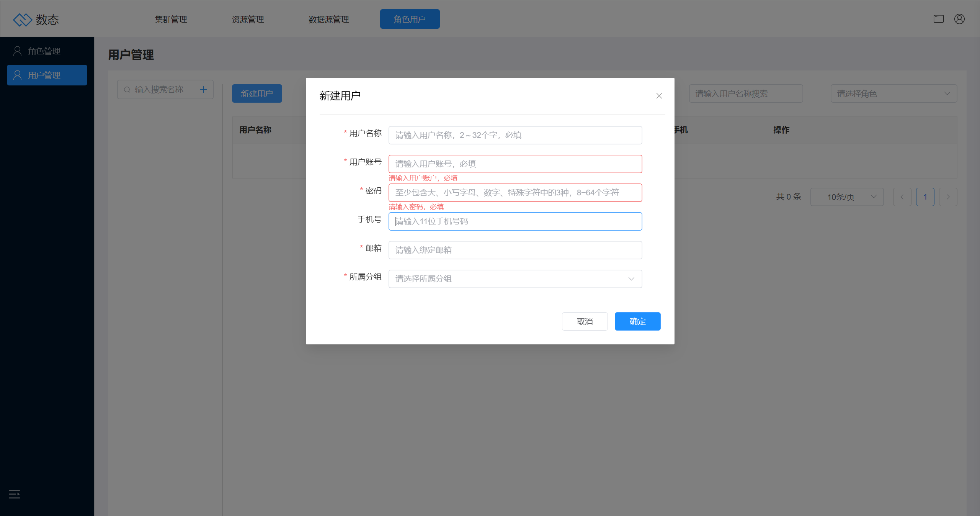980x516 pixels.
Task: Open 角色管理 in the sidebar
Action: tap(47, 51)
